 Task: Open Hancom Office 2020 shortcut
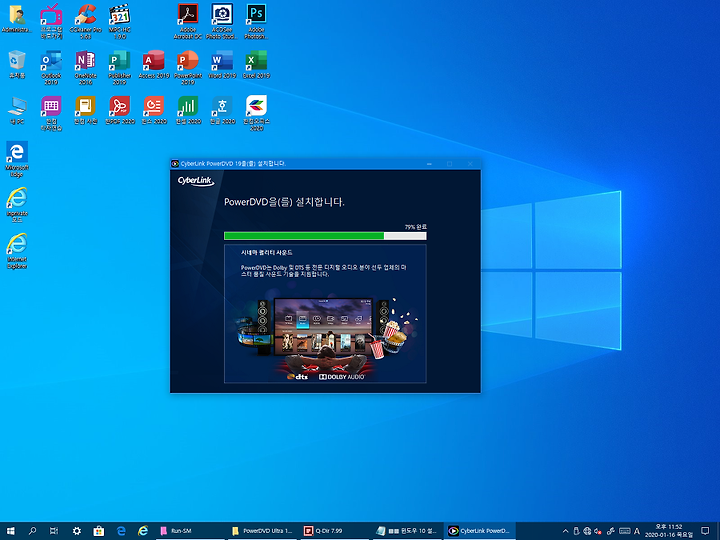[x=256, y=113]
